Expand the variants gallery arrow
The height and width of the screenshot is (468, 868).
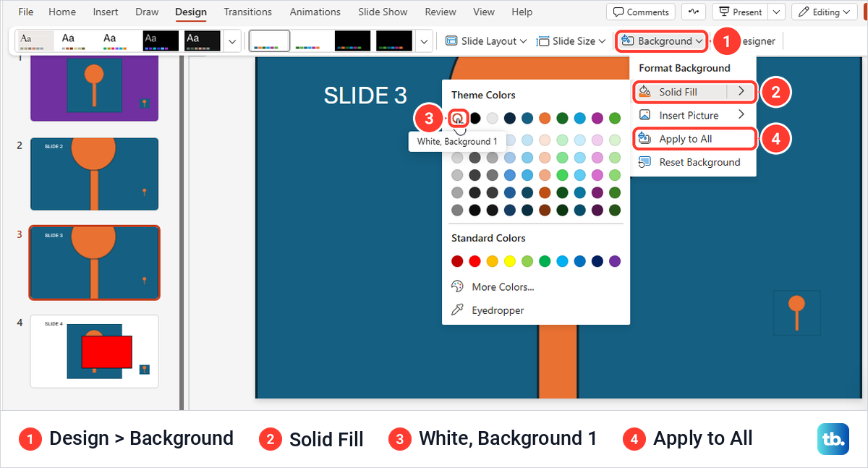(x=425, y=41)
